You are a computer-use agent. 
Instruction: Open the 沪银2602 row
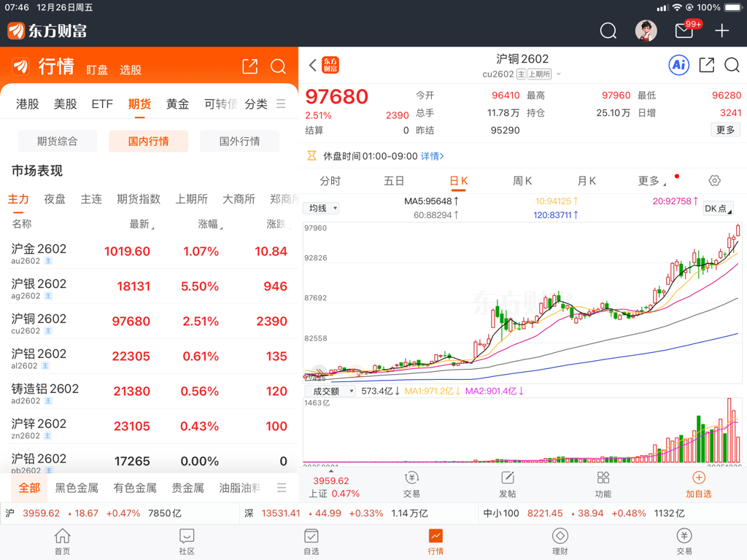tap(149, 286)
